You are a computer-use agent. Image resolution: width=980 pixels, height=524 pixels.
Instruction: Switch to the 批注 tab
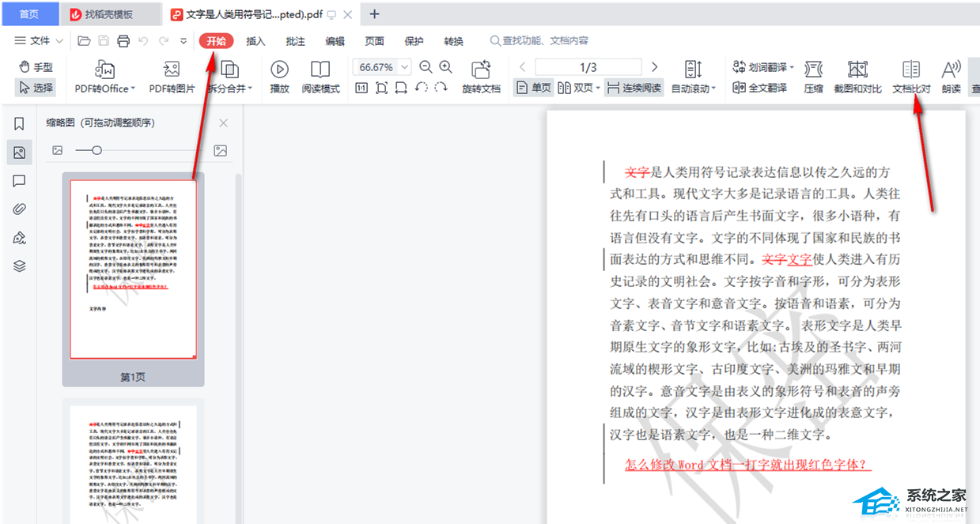[x=295, y=41]
